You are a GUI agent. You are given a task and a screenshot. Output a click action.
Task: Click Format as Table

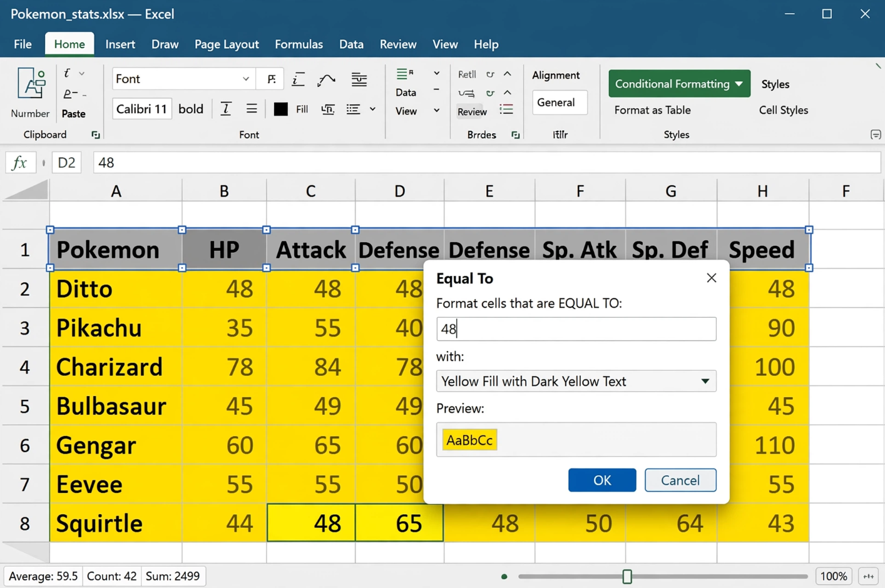tap(652, 110)
